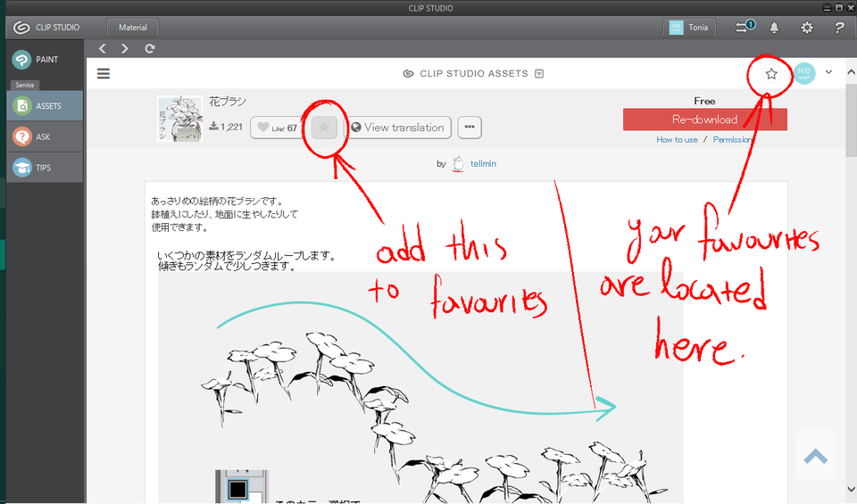Open the hamburger menu
This screenshot has width=857, height=504.
104,74
